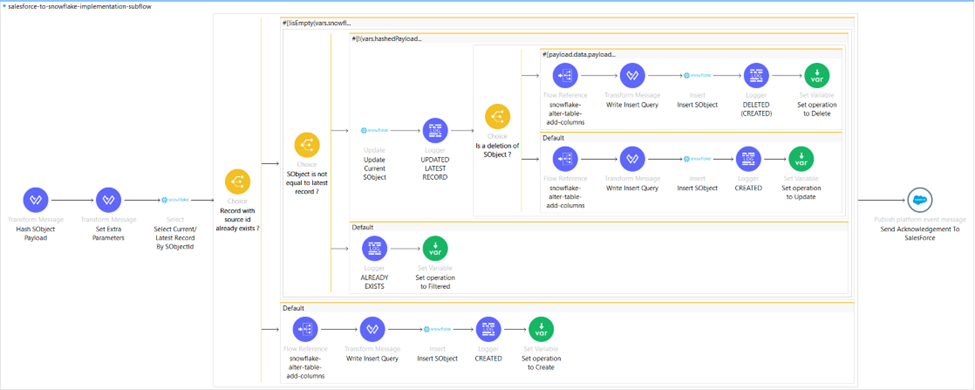This screenshot has width=975, height=390.
Task: Select the UPDATED LATEST RECORD logger icon
Action: (x=435, y=131)
